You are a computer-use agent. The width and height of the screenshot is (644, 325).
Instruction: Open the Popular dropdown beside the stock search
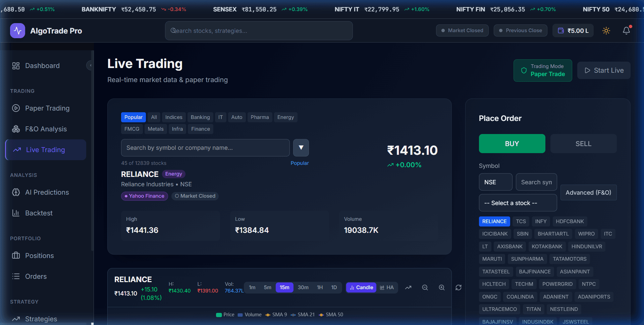pyautogui.click(x=301, y=148)
